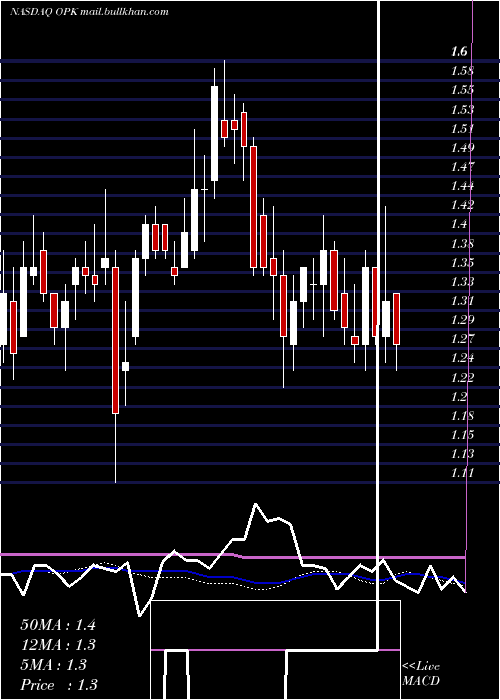Screen dimensions: 500x700
Task: Click the 1.53 price axis label
Action: click(462, 109)
